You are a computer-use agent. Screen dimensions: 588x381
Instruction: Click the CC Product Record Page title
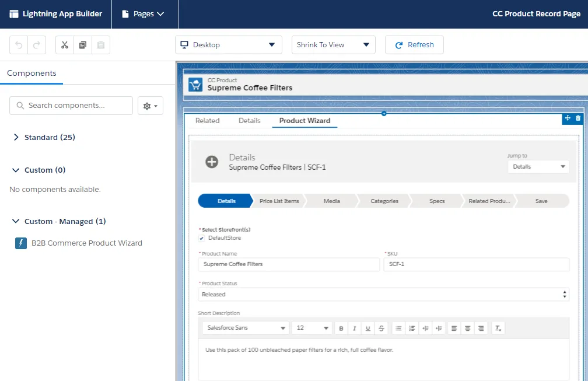point(536,14)
